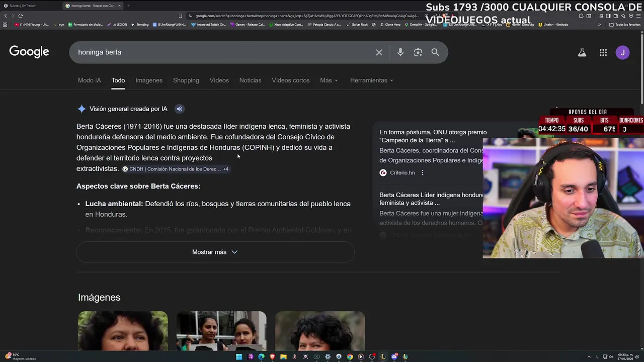
Task: Listen to the AI overview speaker icon
Action: (x=179, y=109)
